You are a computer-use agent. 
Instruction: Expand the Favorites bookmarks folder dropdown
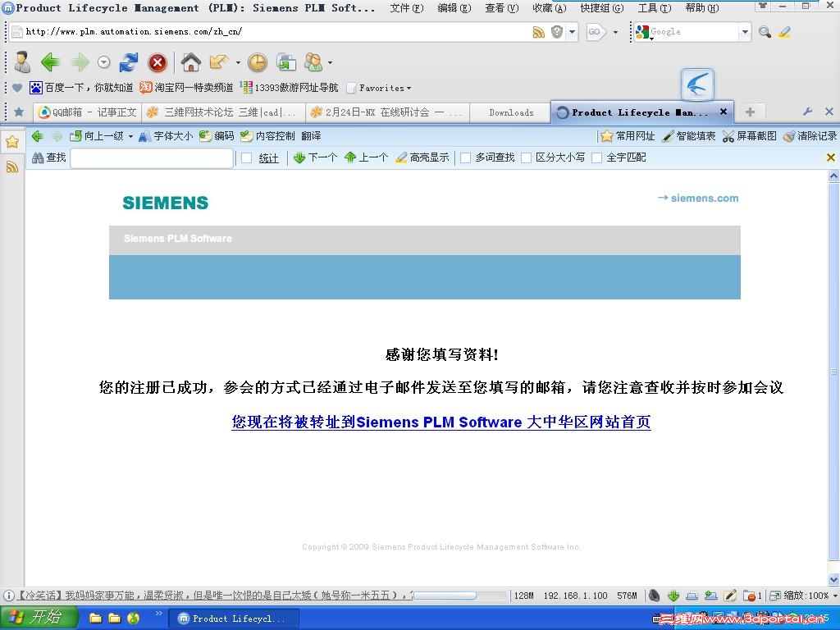click(409, 88)
